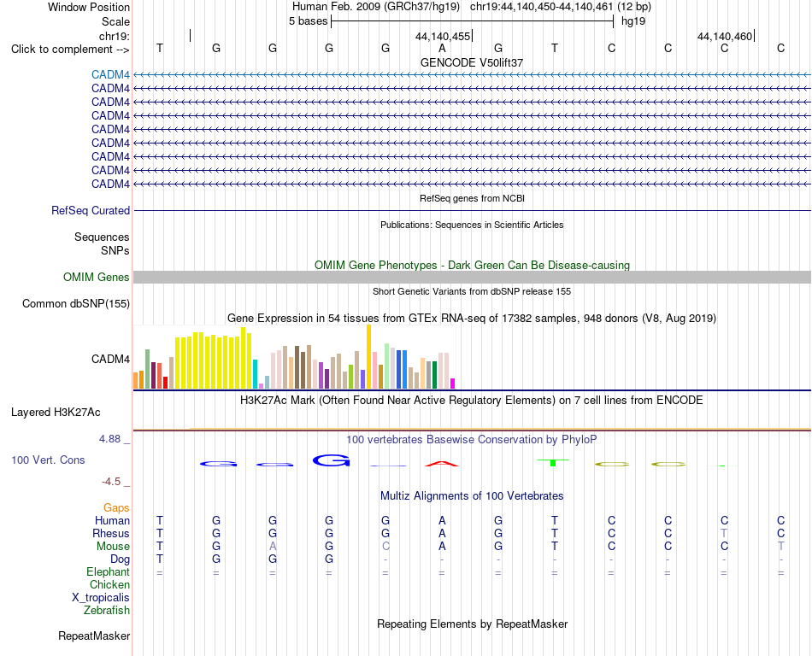
Task: Click the Rhesus alignment species label
Action: (x=111, y=533)
